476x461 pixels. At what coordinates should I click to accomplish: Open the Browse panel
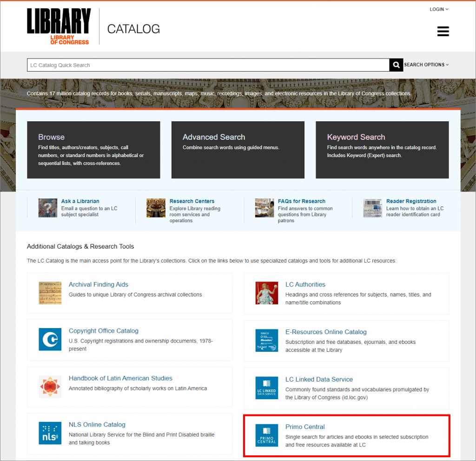93,150
